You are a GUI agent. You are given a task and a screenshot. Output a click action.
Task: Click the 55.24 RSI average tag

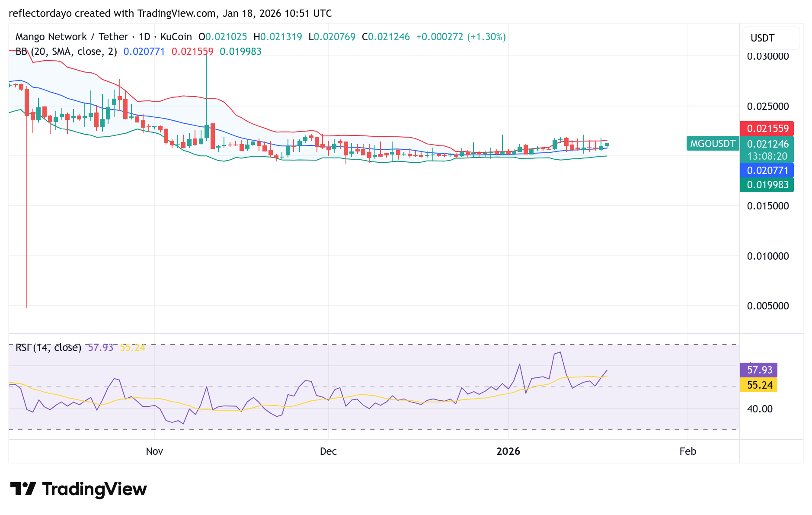(x=759, y=385)
